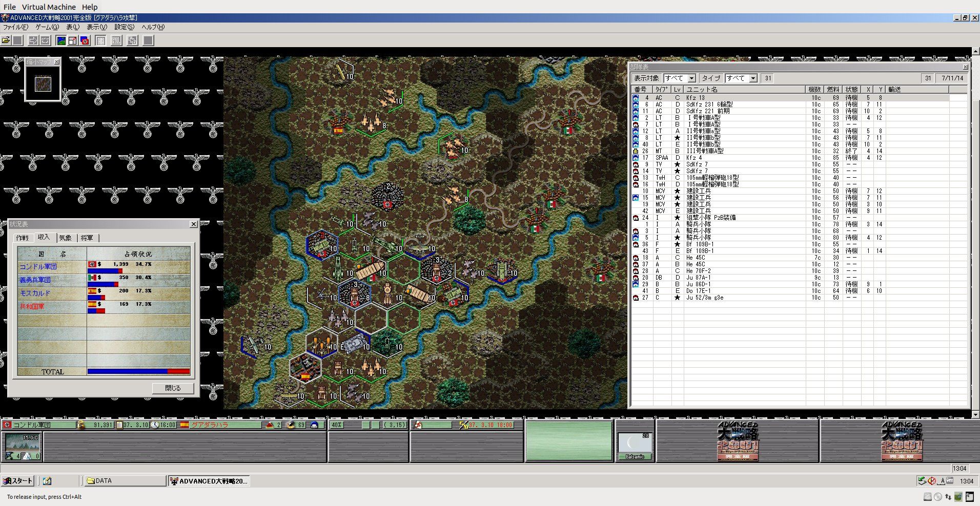The height and width of the screenshot is (506, 980).
Task: Click the コンドル軍団 row in 状況表
Action: (104, 267)
